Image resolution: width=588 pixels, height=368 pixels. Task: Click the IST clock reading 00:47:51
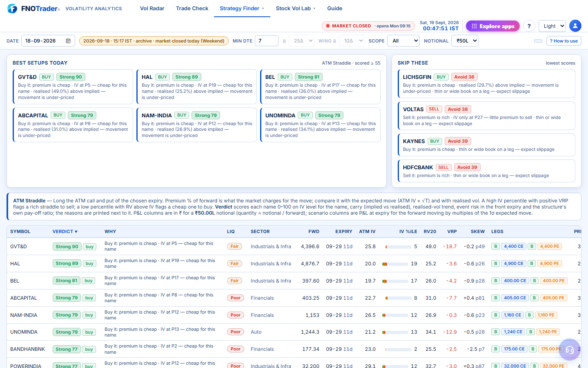(x=441, y=29)
